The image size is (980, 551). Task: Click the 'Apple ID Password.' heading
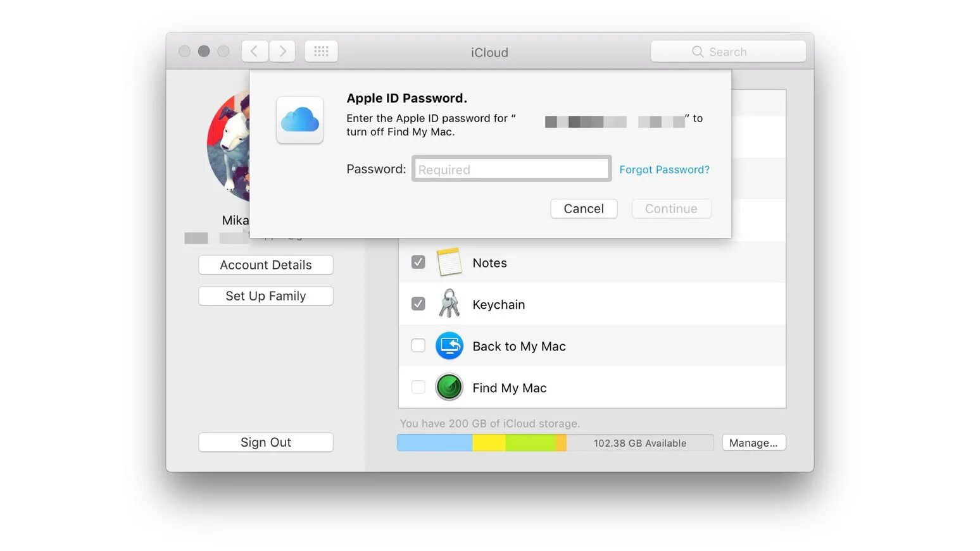406,98
